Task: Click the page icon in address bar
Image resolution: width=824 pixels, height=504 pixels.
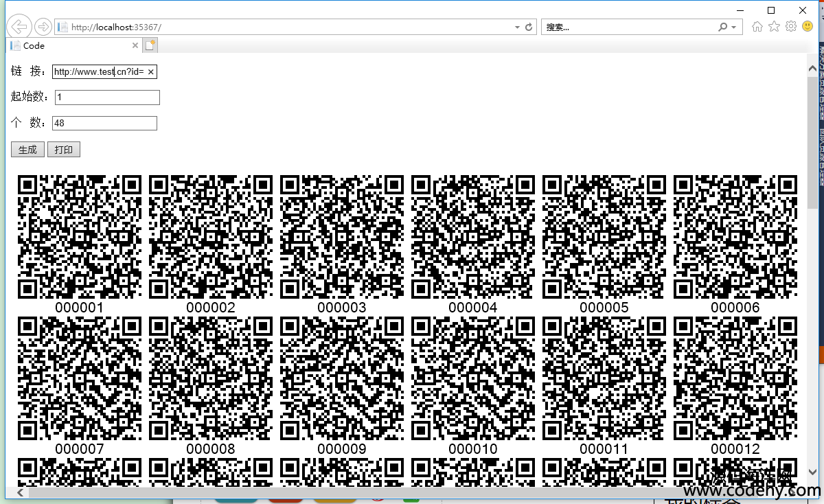Action: point(62,27)
